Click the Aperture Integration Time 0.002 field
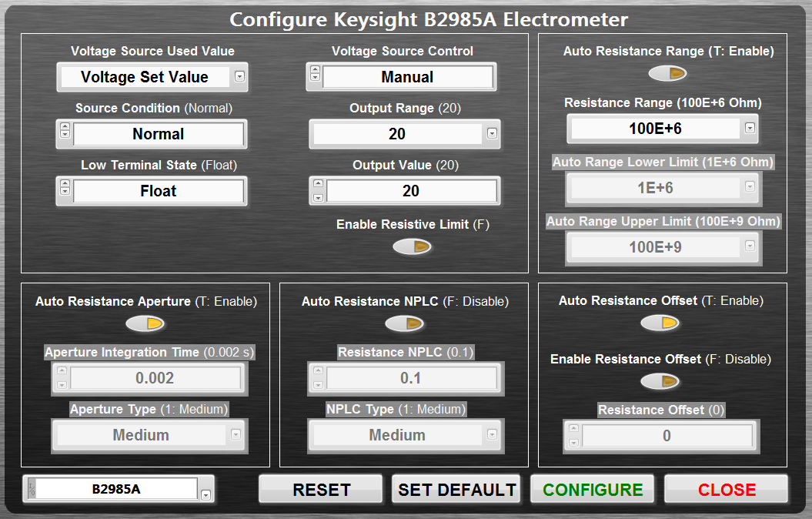Screen dimensions: 812x519 (155, 377)
